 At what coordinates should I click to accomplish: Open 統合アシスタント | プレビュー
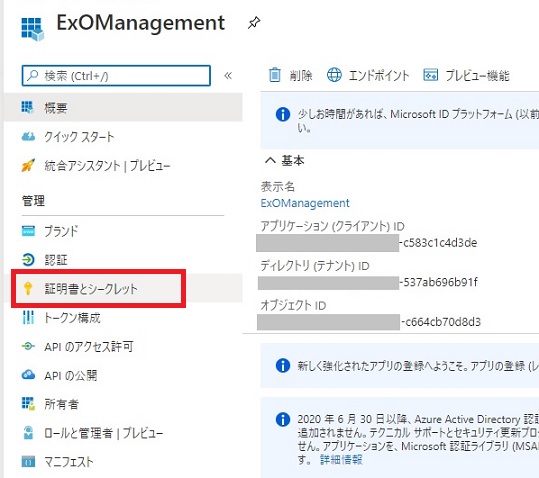[107, 166]
